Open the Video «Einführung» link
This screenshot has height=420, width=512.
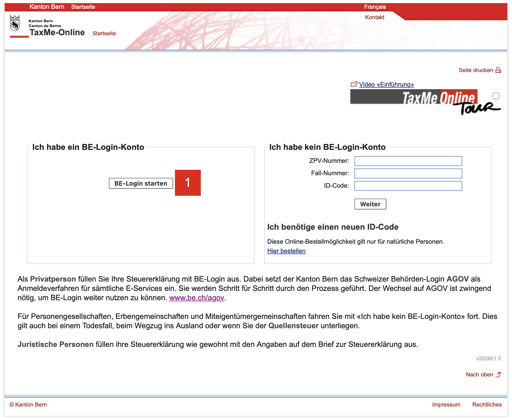tap(386, 85)
